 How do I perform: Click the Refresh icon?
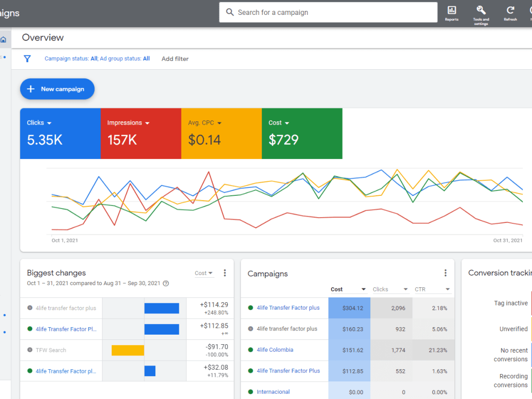(x=510, y=10)
